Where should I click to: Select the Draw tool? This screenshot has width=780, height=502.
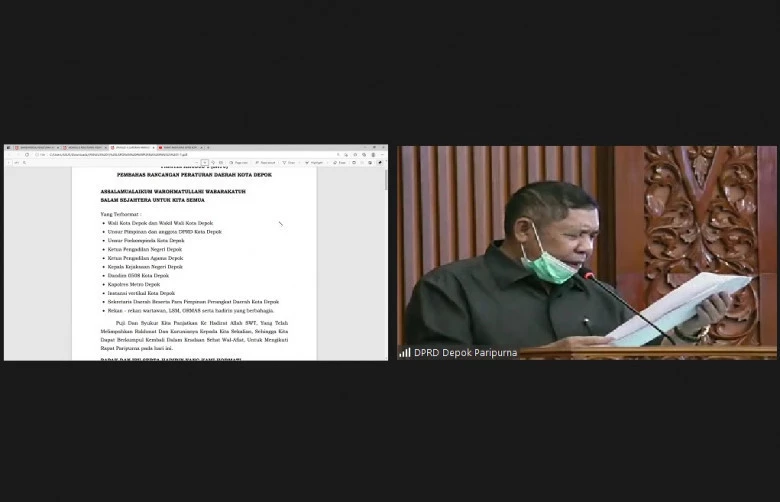289,163
